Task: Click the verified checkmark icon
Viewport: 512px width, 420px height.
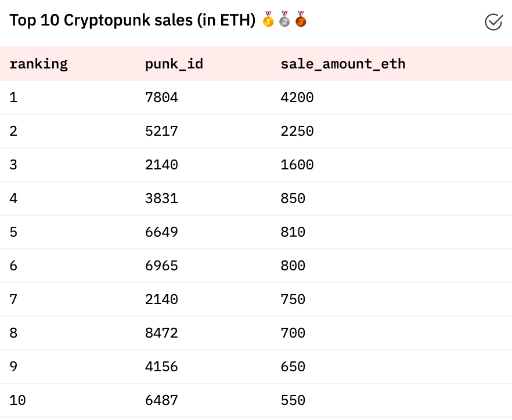Action: [x=493, y=22]
